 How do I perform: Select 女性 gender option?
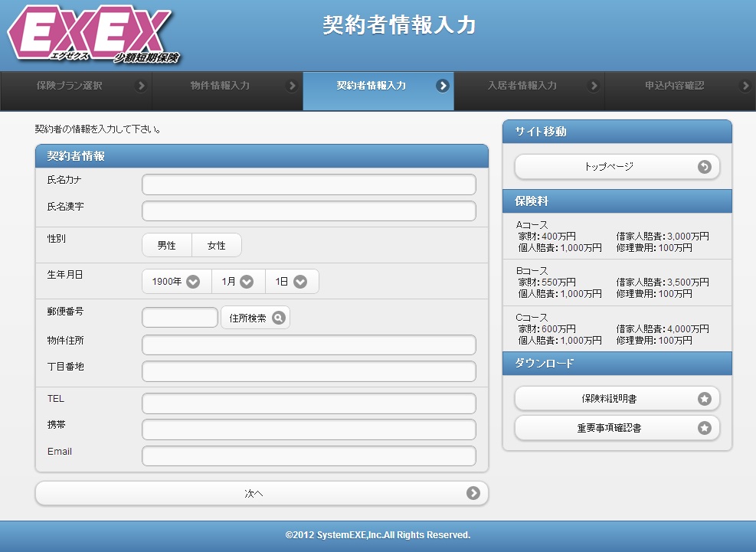(x=217, y=246)
